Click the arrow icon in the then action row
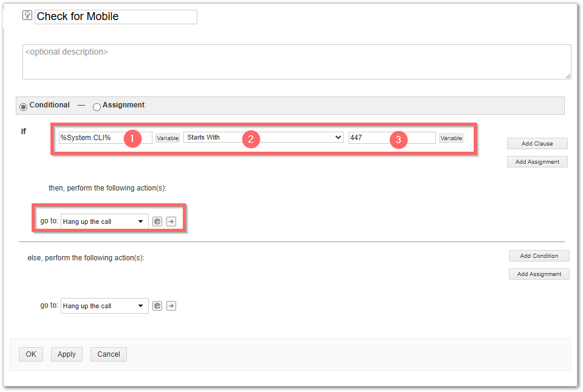This screenshot has height=392, width=583. [171, 221]
